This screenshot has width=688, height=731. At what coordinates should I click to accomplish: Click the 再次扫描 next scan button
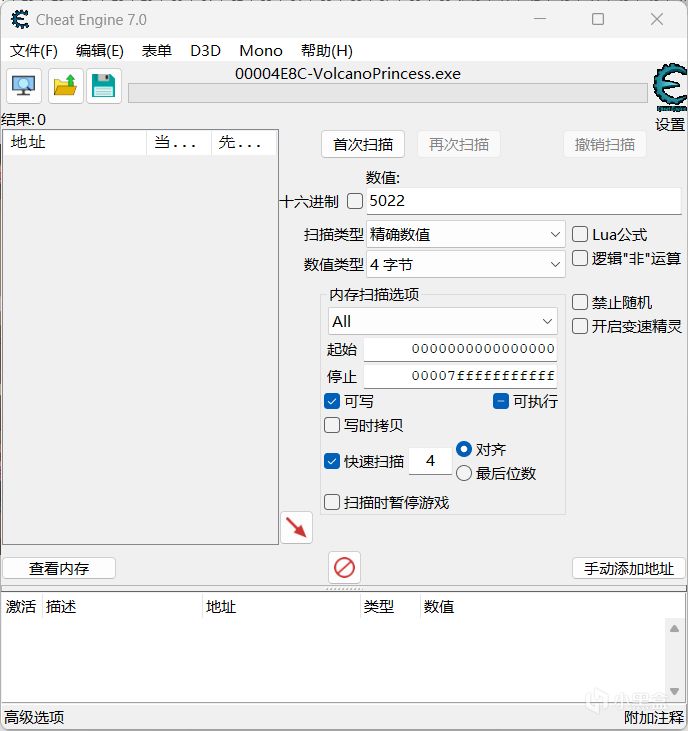pos(459,145)
